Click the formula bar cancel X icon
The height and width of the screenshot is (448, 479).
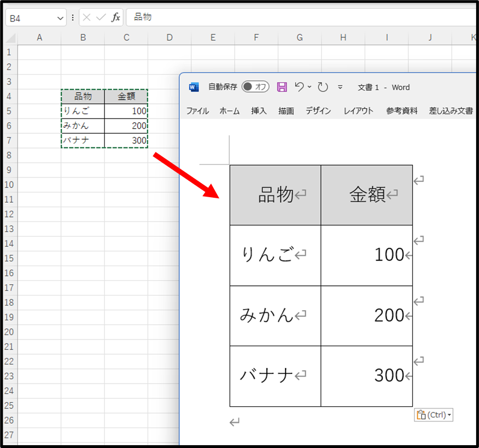(87, 18)
